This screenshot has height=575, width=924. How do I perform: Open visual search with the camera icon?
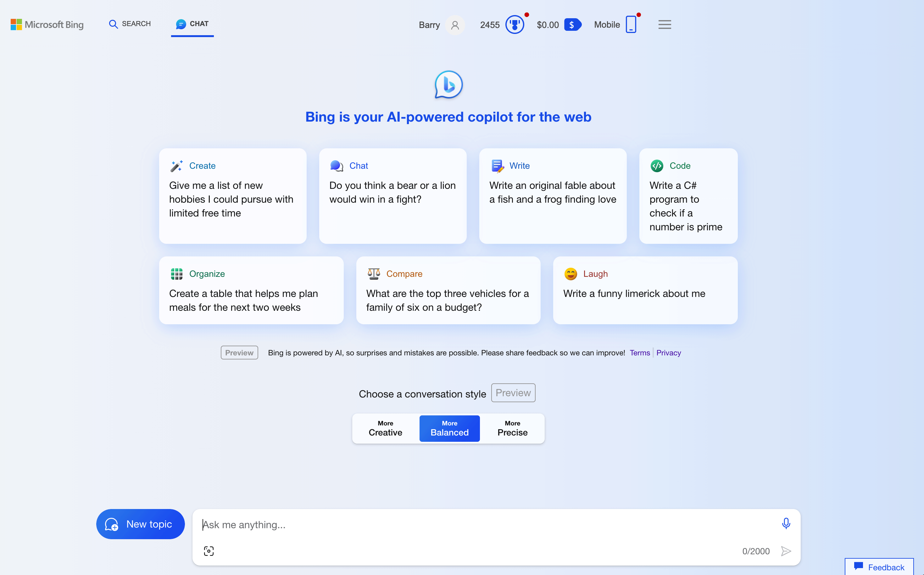pyautogui.click(x=208, y=550)
